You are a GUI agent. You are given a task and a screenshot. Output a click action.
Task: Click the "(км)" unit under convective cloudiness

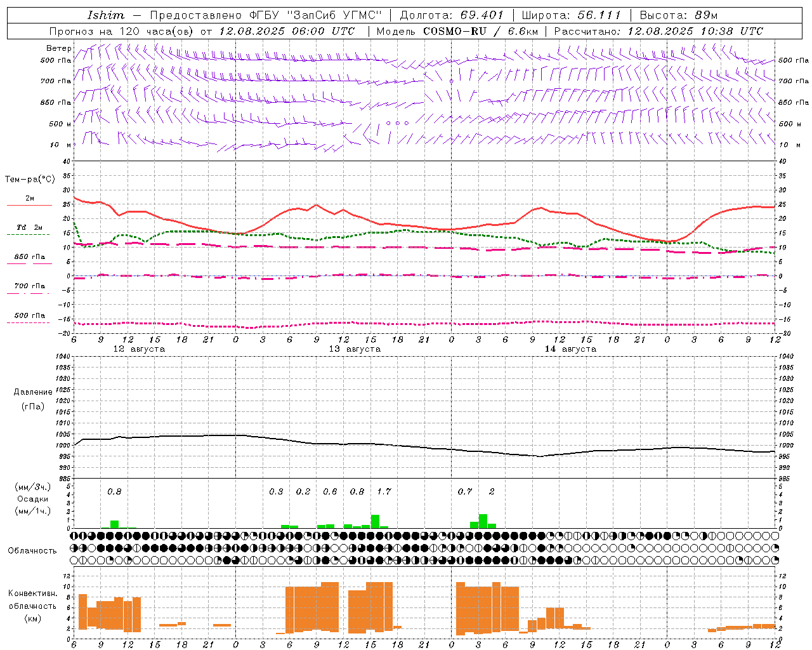coord(32,618)
